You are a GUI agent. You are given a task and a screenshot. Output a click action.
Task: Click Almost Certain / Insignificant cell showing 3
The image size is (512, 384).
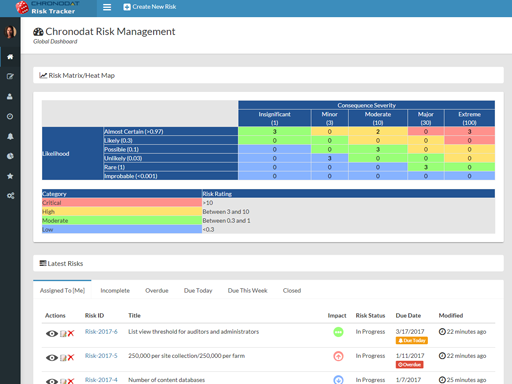tap(275, 131)
